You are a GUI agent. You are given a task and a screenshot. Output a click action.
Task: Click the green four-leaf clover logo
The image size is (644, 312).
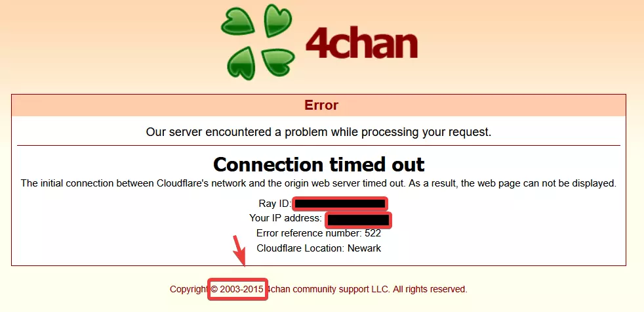point(258,42)
